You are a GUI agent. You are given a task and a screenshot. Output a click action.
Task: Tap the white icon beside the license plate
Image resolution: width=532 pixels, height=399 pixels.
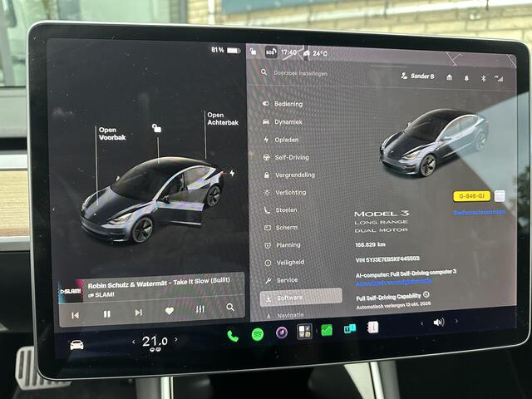pyautogui.click(x=500, y=195)
